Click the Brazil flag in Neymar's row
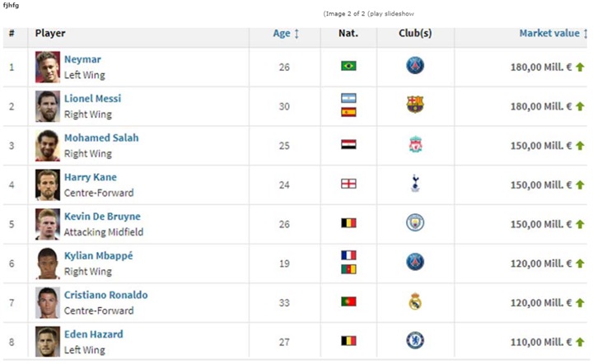Image resolution: width=593 pixels, height=364 pixels. pos(348,66)
